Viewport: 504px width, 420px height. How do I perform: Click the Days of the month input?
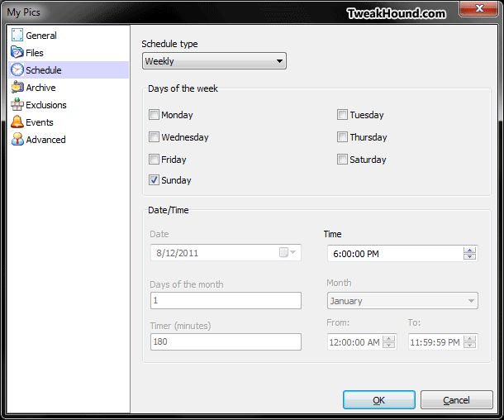pyautogui.click(x=226, y=300)
